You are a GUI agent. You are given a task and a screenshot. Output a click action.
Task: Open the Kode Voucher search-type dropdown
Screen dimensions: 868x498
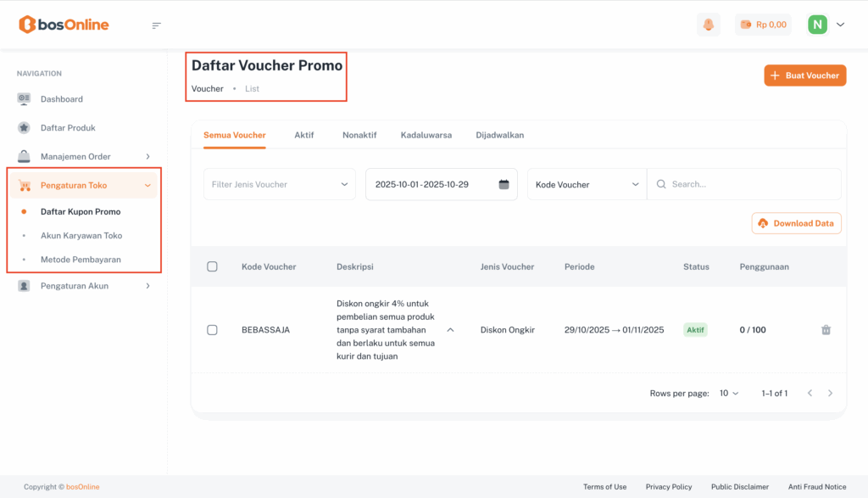(x=587, y=184)
